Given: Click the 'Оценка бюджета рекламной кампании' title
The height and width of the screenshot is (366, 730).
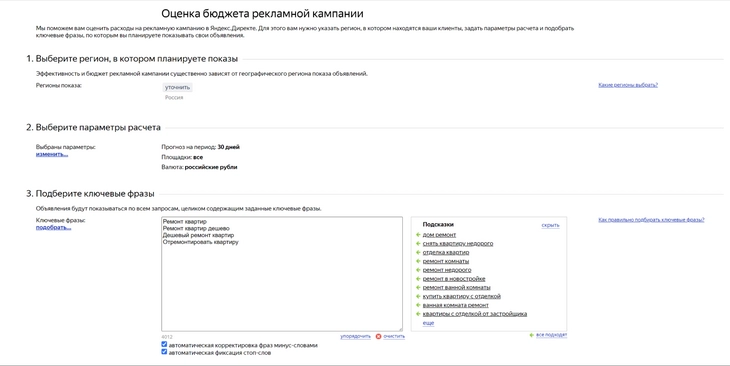Looking at the screenshot, I should point(262,14).
